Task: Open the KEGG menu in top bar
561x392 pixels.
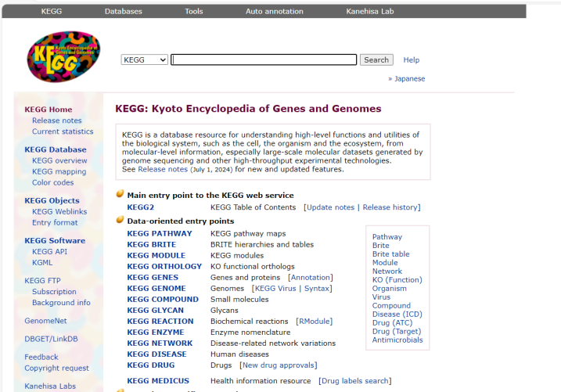Action: tap(51, 12)
